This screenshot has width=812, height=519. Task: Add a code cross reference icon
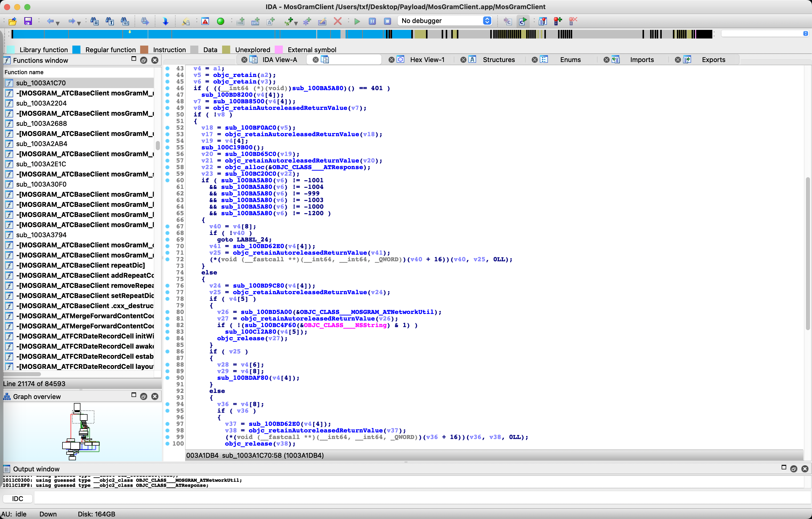tap(240, 21)
